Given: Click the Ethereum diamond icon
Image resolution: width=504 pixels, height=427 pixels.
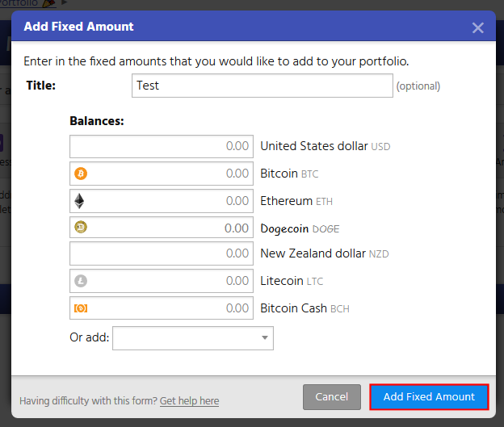Looking at the screenshot, I should point(80,201).
